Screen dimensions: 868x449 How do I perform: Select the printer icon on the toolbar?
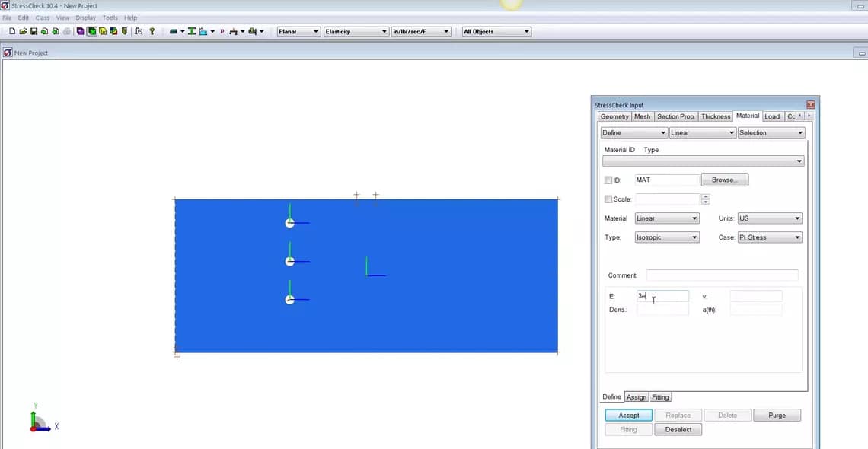coord(66,31)
